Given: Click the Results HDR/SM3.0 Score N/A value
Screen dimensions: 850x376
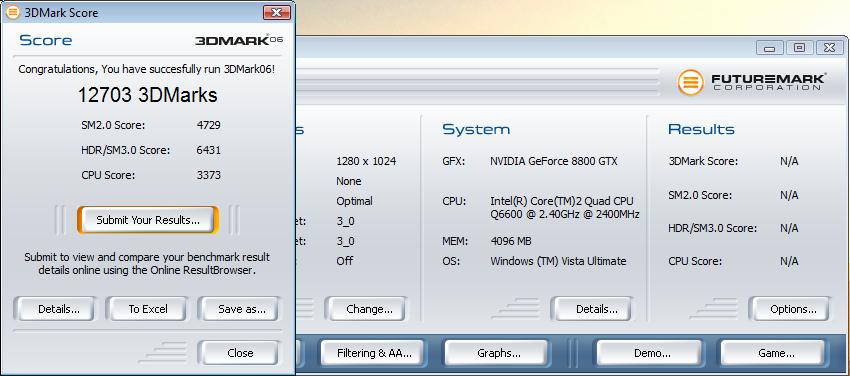Looking at the screenshot, I should (x=789, y=228).
